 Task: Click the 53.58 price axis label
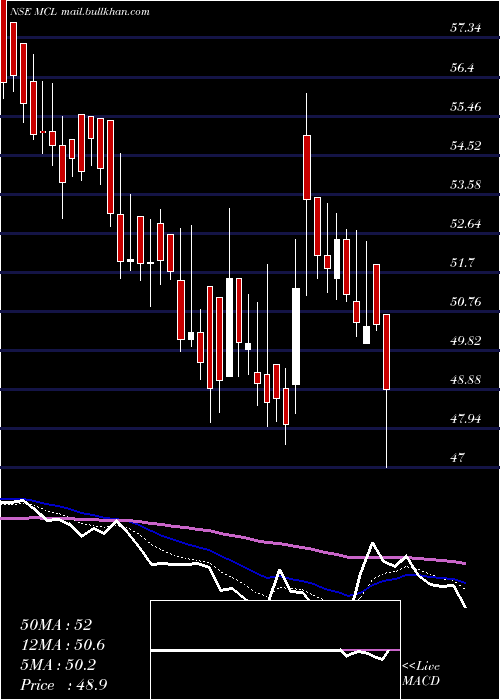pyautogui.click(x=465, y=184)
